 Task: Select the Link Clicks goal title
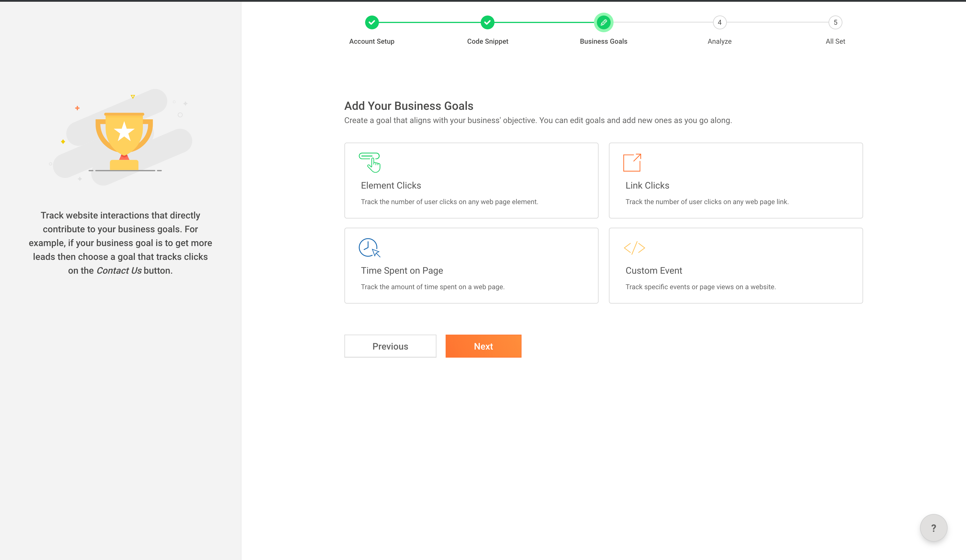[x=647, y=185]
